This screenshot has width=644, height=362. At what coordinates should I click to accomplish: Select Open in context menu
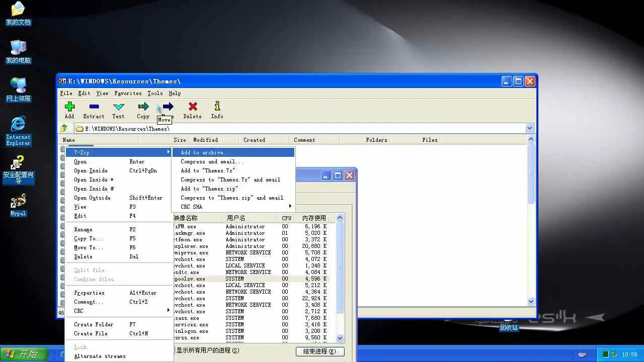click(119, 161)
